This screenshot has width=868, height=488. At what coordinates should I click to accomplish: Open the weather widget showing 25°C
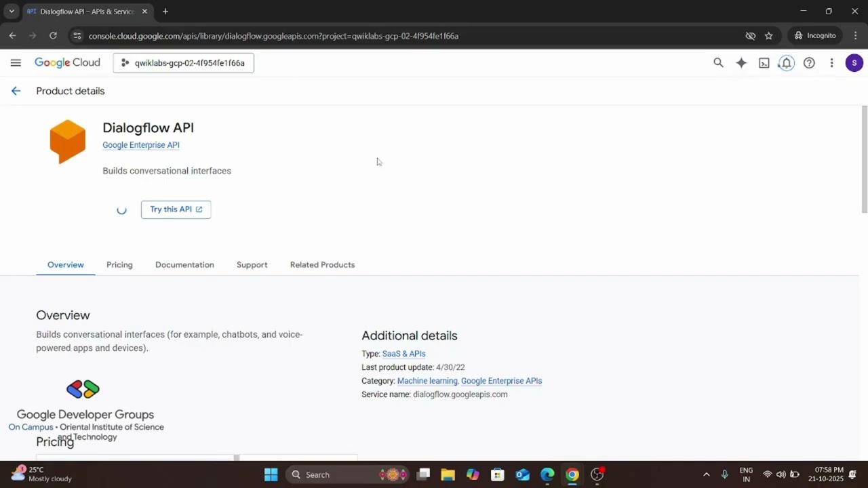[x=42, y=474]
